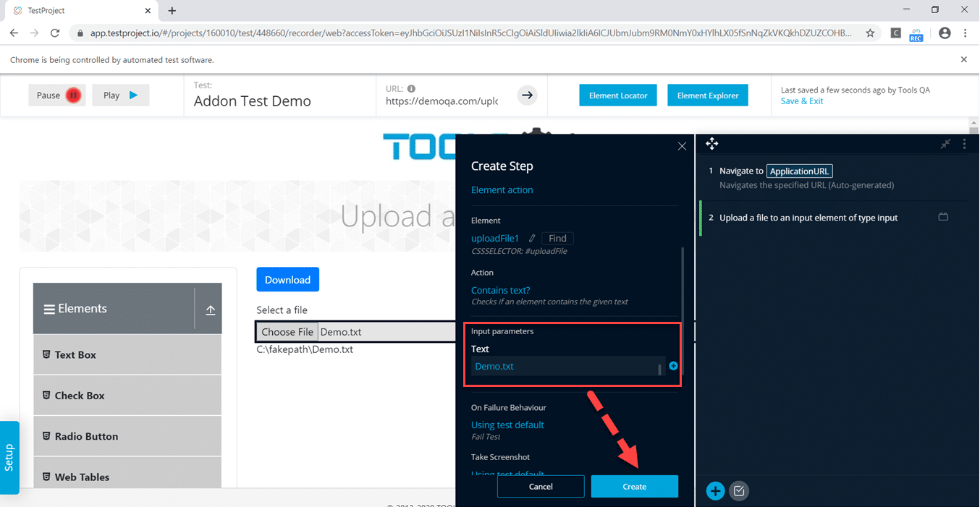Image resolution: width=980 pixels, height=507 pixels.
Task: Click the Save & Exit link
Action: tap(802, 101)
